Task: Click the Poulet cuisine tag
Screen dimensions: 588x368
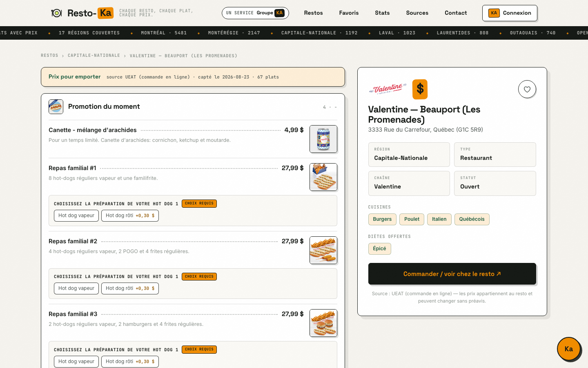Action: click(x=412, y=219)
